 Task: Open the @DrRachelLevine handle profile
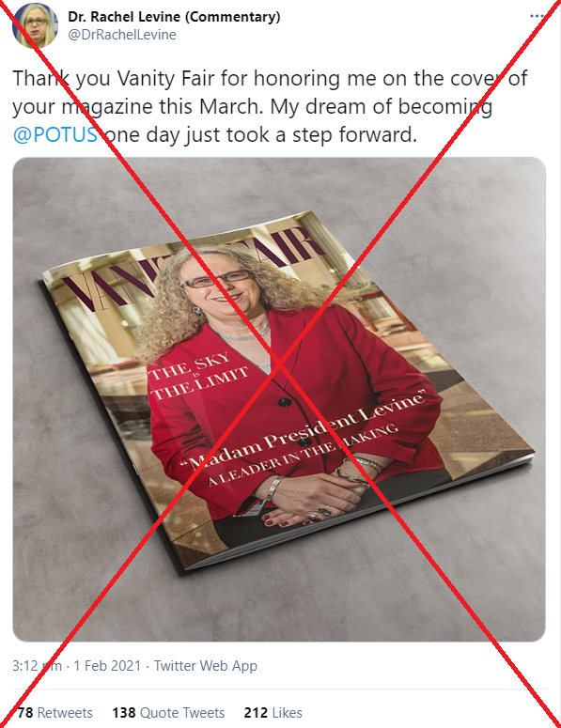point(122,35)
